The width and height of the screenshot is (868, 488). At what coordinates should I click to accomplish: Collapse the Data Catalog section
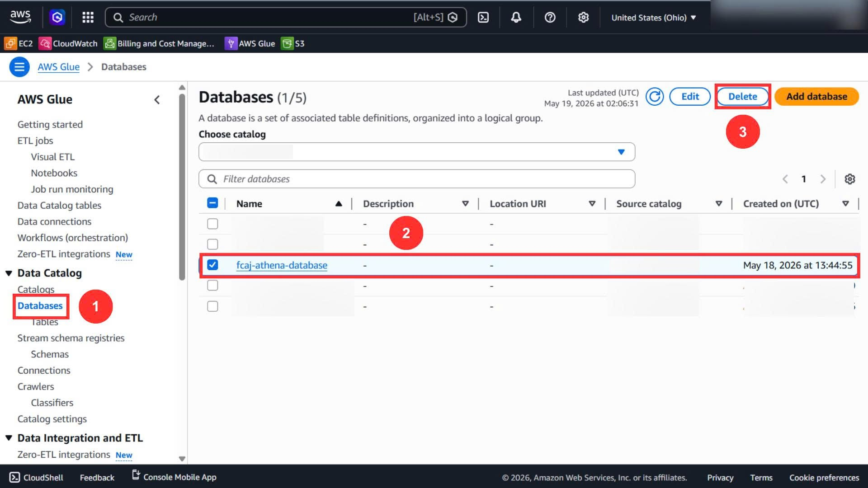point(9,273)
